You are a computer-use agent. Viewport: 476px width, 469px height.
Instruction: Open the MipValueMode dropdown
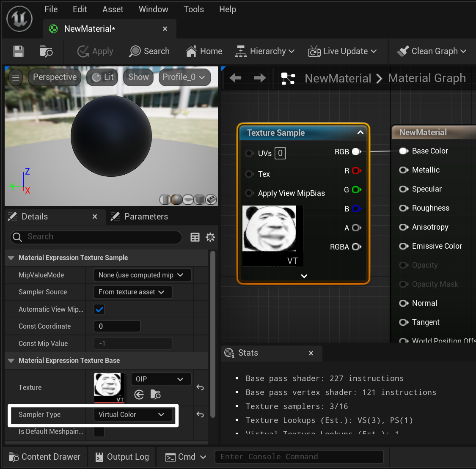click(142, 275)
